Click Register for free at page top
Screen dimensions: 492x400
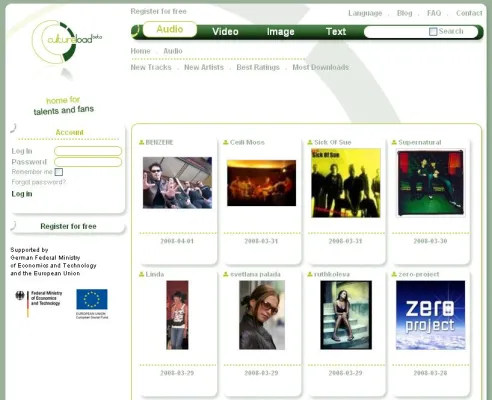tap(158, 11)
